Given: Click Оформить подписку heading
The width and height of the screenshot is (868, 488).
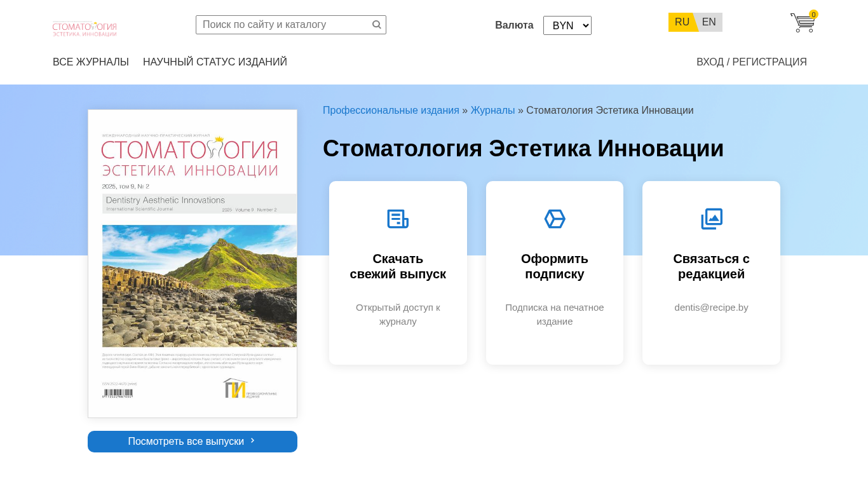Looking at the screenshot, I should click(555, 267).
